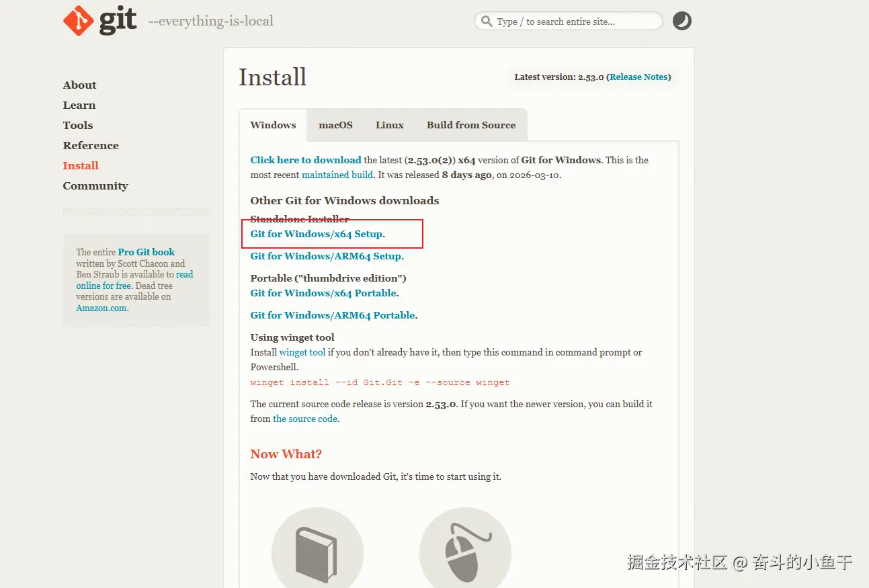Click the 'Using winget tool' heading

tap(292, 337)
